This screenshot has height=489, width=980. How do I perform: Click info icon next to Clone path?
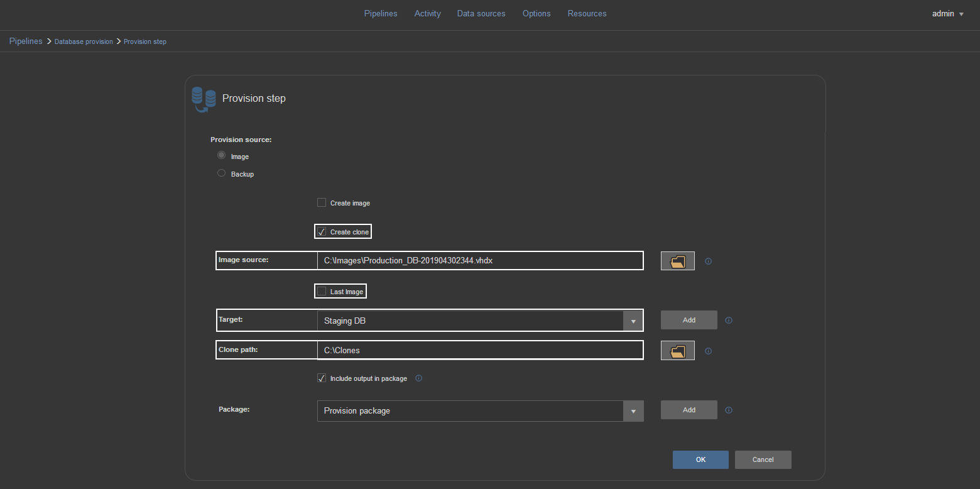[708, 351]
